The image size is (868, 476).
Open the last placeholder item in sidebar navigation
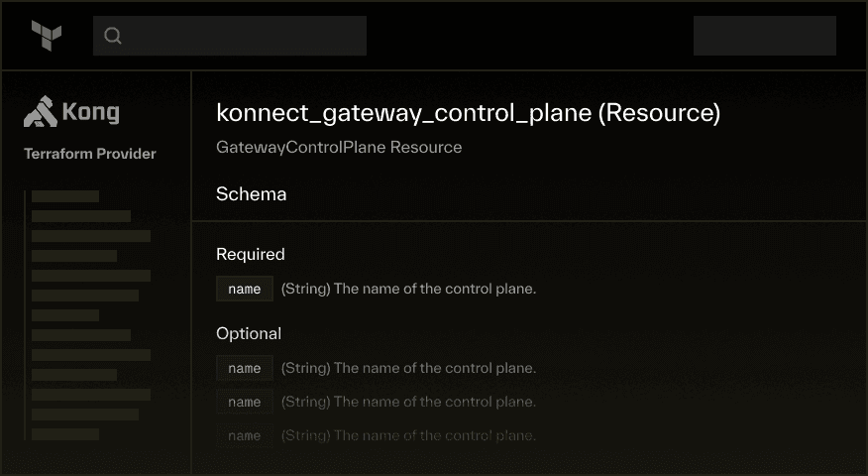(x=65, y=434)
